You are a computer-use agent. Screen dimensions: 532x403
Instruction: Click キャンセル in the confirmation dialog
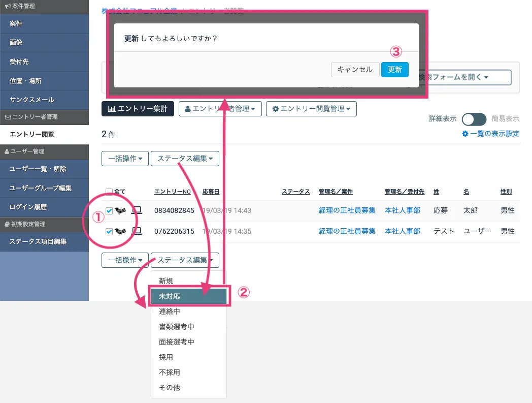click(x=355, y=70)
